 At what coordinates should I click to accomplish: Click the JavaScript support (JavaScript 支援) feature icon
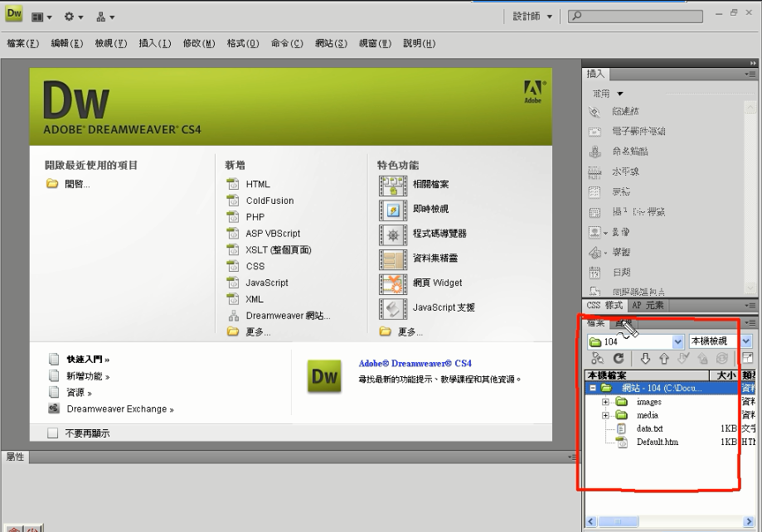click(x=393, y=309)
